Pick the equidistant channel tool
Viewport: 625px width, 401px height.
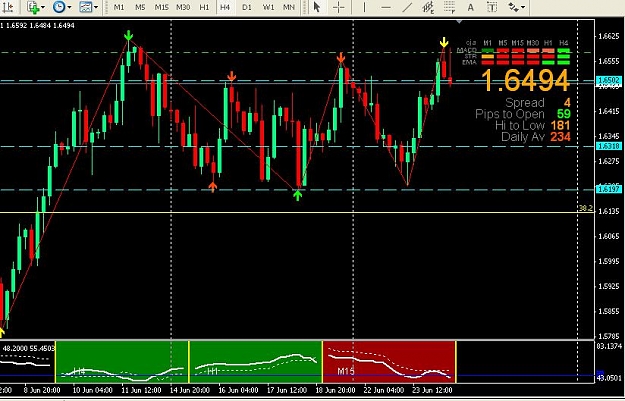(428, 7)
